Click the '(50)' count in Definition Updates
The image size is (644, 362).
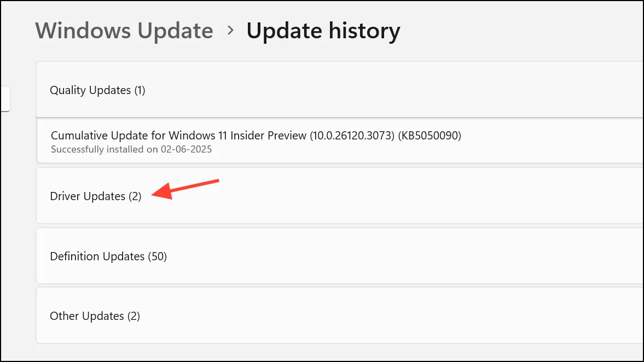tap(157, 256)
